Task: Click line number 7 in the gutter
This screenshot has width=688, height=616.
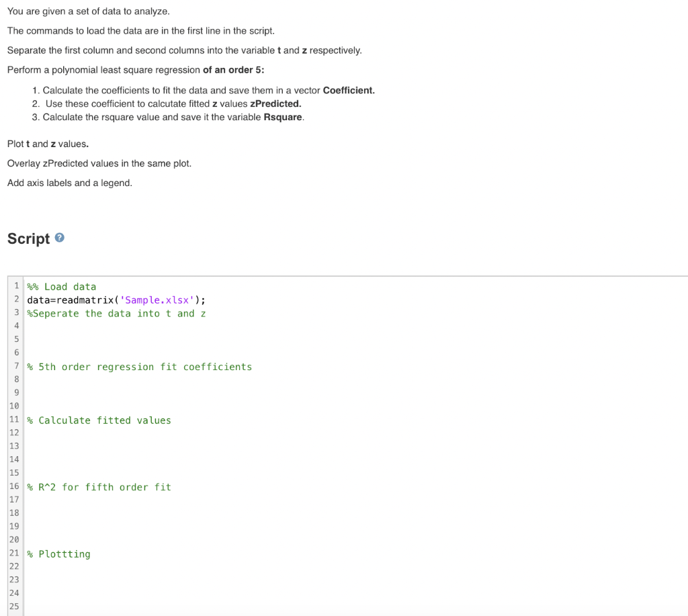Action: (16, 366)
